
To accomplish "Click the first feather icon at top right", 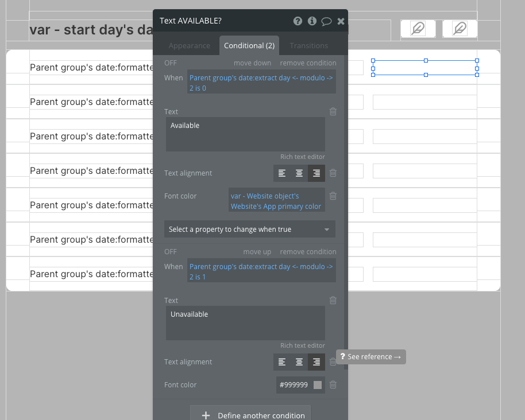I will coord(418,29).
